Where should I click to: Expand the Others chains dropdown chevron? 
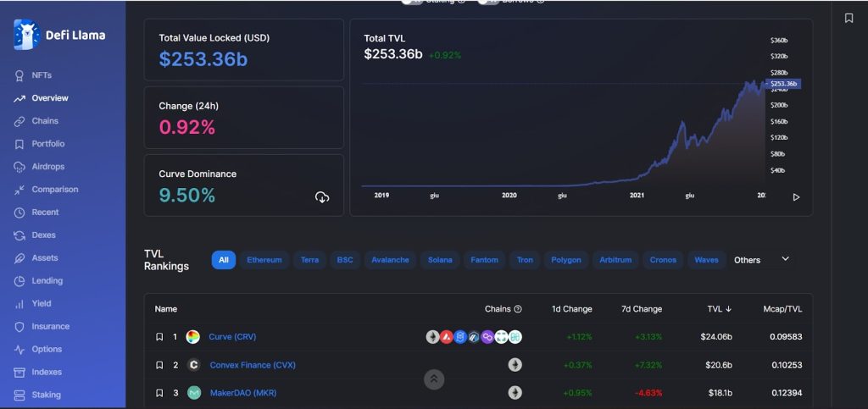click(785, 258)
